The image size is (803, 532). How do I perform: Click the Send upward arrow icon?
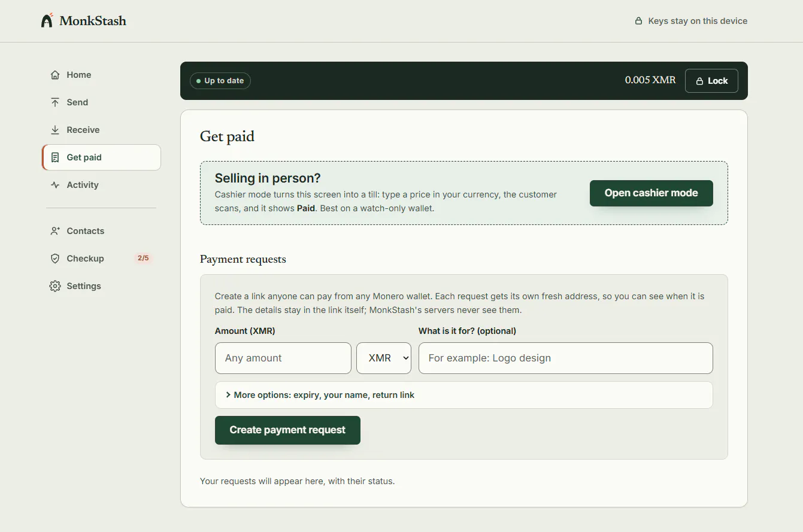(x=55, y=102)
